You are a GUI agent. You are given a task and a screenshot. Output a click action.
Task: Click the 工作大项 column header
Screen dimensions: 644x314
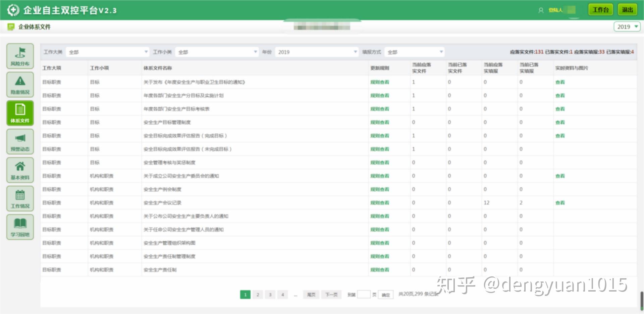click(52, 68)
